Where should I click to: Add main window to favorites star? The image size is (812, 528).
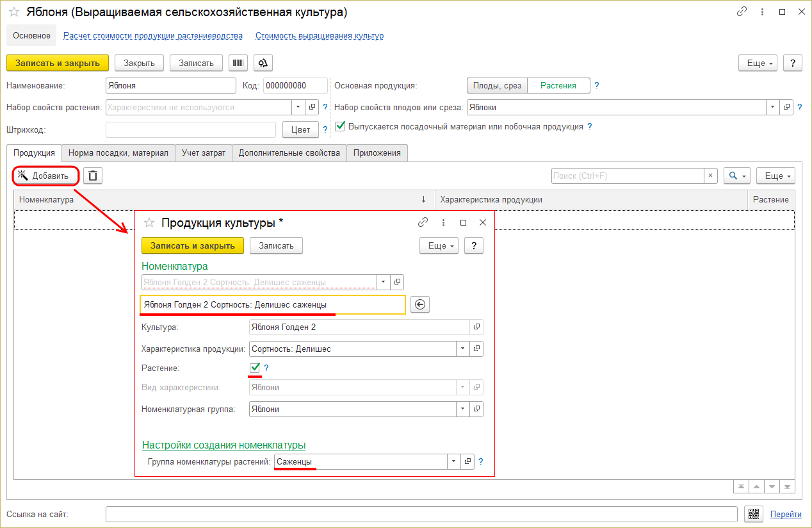click(x=14, y=12)
